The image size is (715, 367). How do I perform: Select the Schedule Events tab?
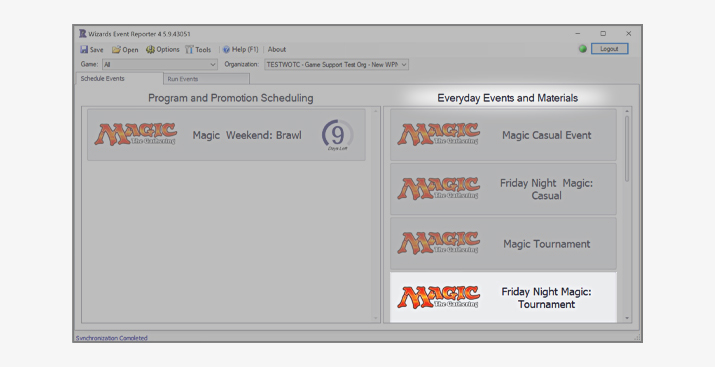click(x=119, y=78)
